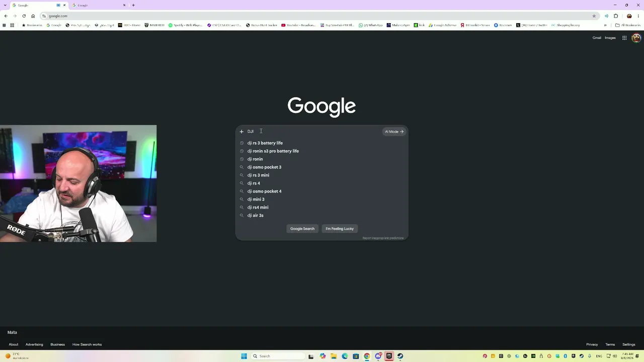Viewport: 644px width, 362px height.
Task: Select suggestion 'dji rs 3 battery life'
Action: coord(322,143)
